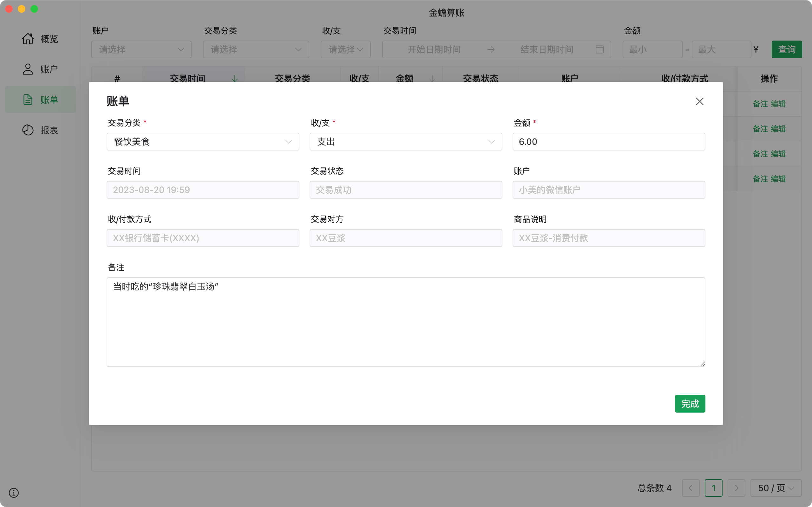The image size is (812, 507).
Task: Open the 餐饮美食 category dropdown
Action: coord(203,142)
